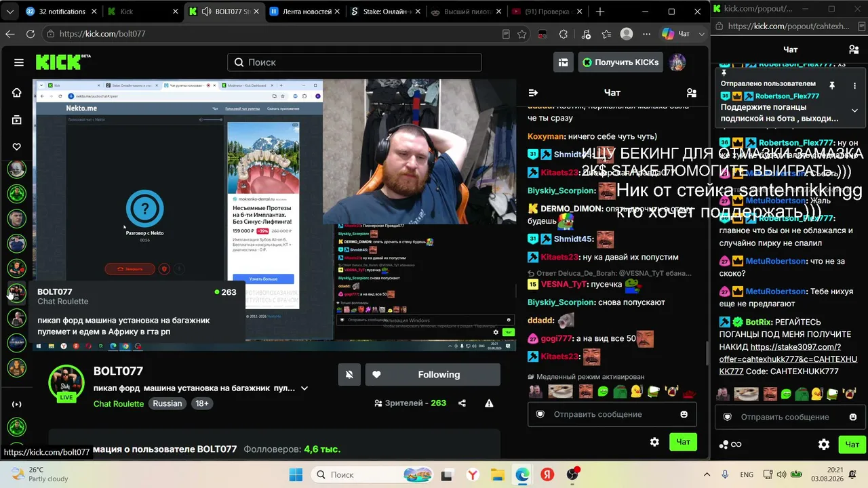This screenshot has height=488, width=868.
Task: Open the Home icon in left sidebar
Action: point(17,93)
